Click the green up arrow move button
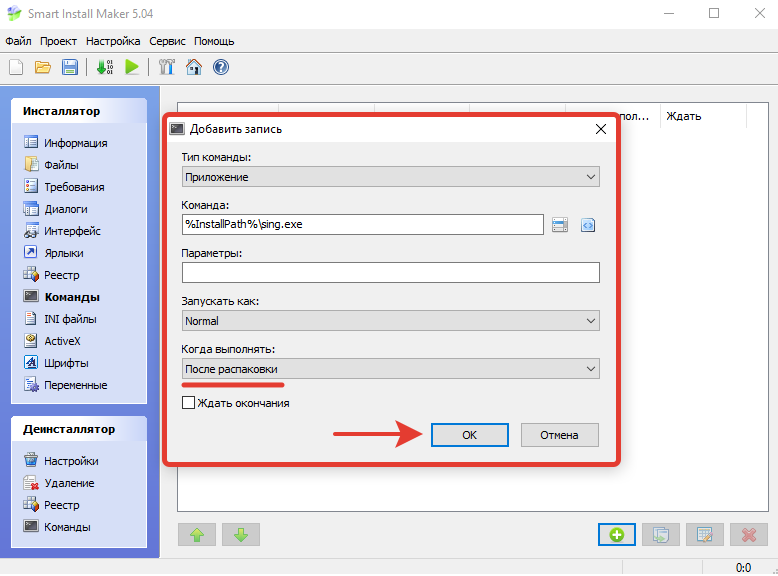The width and height of the screenshot is (778, 576). [197, 535]
